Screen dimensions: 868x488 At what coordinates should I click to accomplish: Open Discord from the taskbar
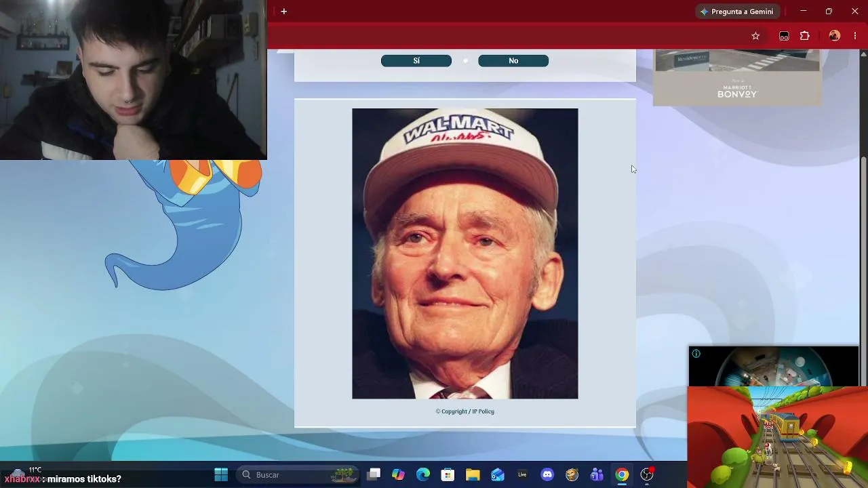coord(547,474)
